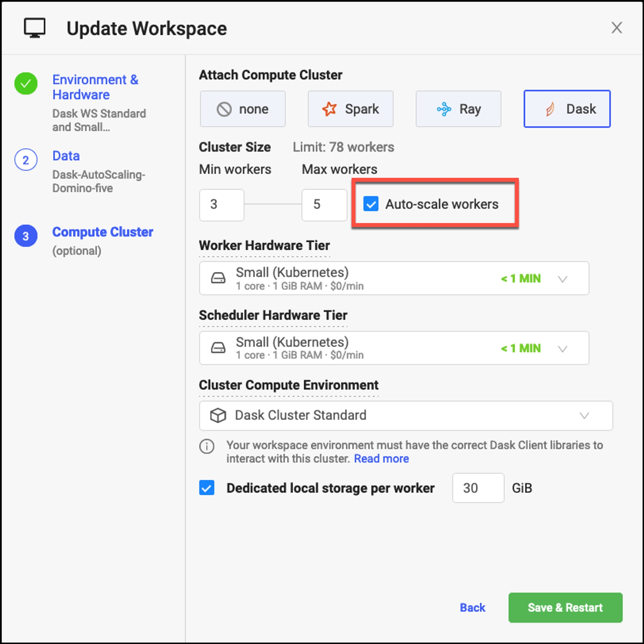Click the green completed checkmark step icon
Image resolution: width=644 pixels, height=644 pixels.
click(26, 84)
